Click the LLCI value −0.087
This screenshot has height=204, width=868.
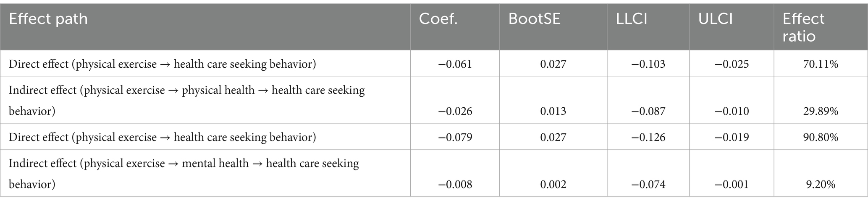(648, 111)
